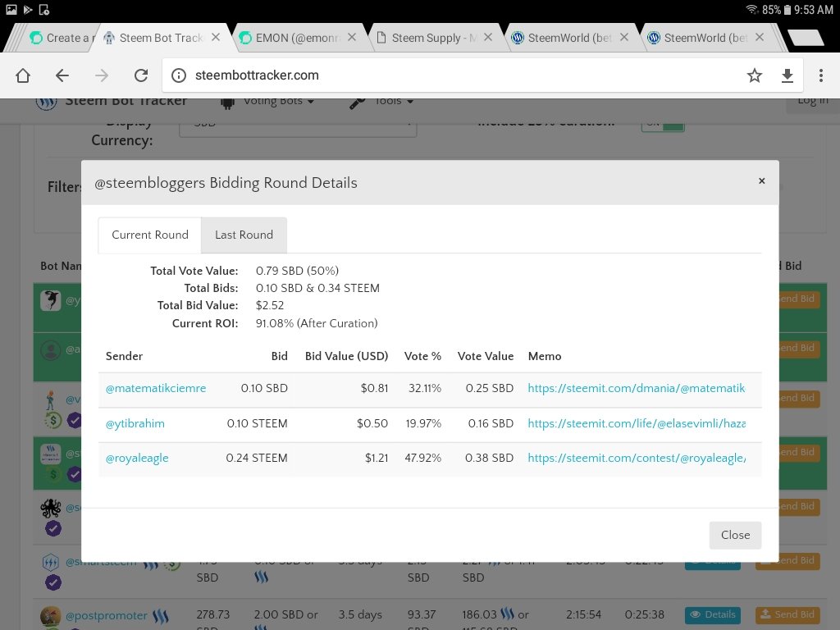This screenshot has height=630, width=840.
Task: Open the @postpromoter bot link
Action: tap(106, 615)
